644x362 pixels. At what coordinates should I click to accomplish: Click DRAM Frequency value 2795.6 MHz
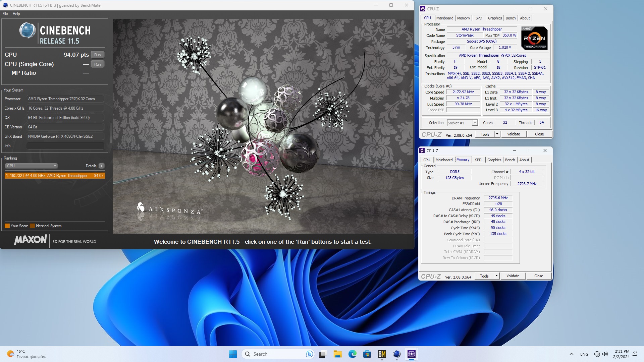(498, 198)
